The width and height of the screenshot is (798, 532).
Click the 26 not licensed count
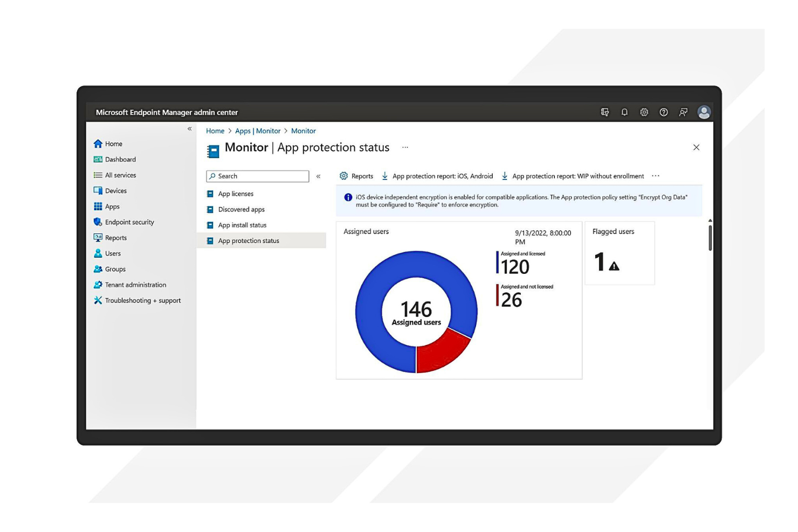511,300
